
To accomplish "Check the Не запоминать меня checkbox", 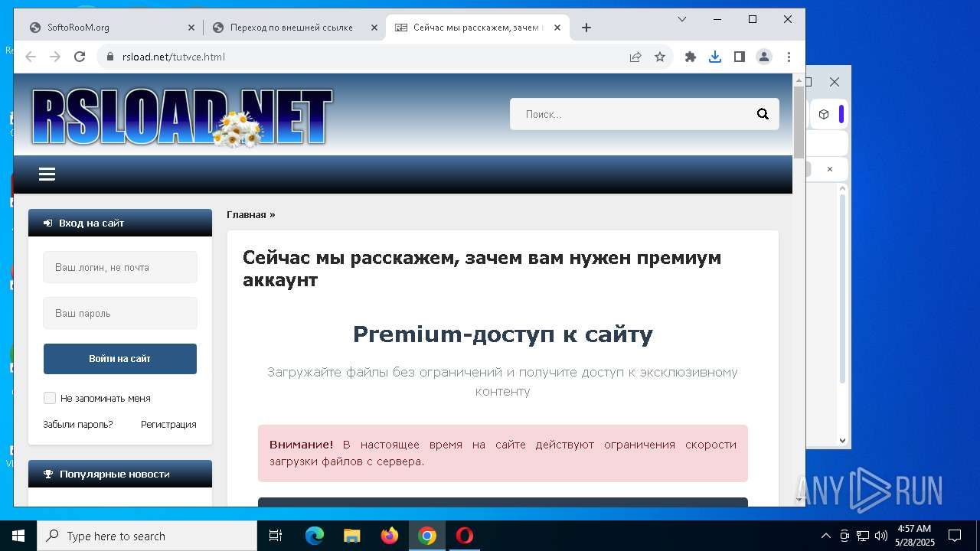I will [x=50, y=398].
